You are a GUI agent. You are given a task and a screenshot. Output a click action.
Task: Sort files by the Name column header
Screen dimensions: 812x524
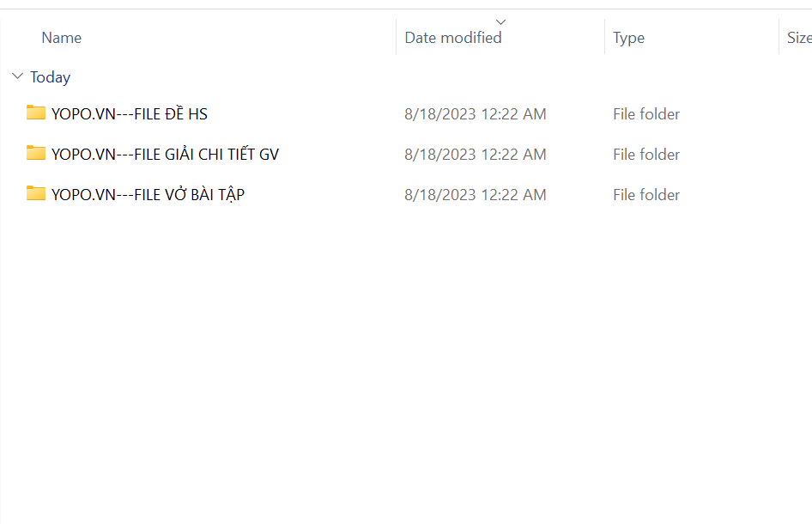pyautogui.click(x=62, y=38)
